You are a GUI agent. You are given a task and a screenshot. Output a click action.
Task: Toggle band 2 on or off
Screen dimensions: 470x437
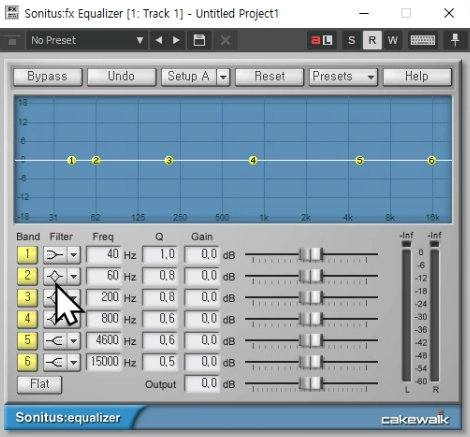pyautogui.click(x=27, y=276)
